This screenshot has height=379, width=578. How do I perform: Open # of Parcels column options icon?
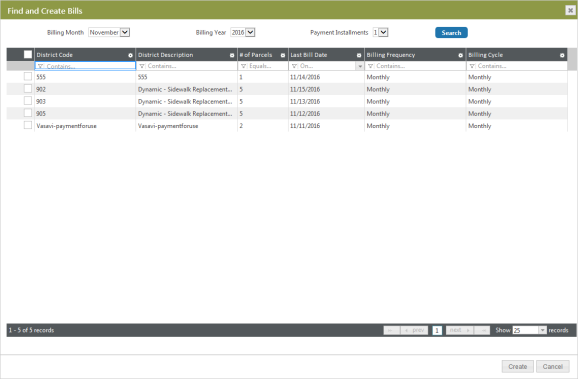click(x=283, y=55)
